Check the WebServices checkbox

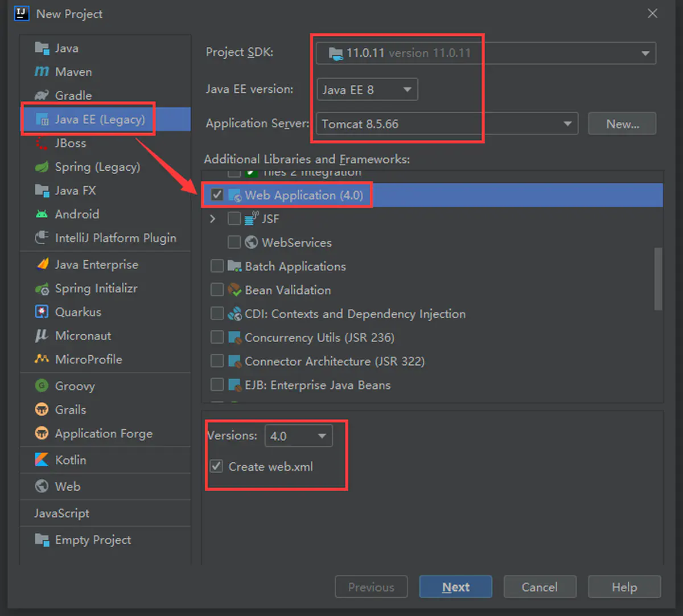click(x=234, y=243)
